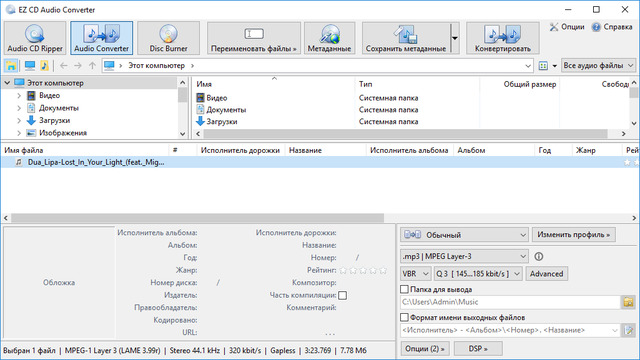Toggle the Часть компиляции checkbox
Viewport: 640px width, 360px height.
click(343, 296)
